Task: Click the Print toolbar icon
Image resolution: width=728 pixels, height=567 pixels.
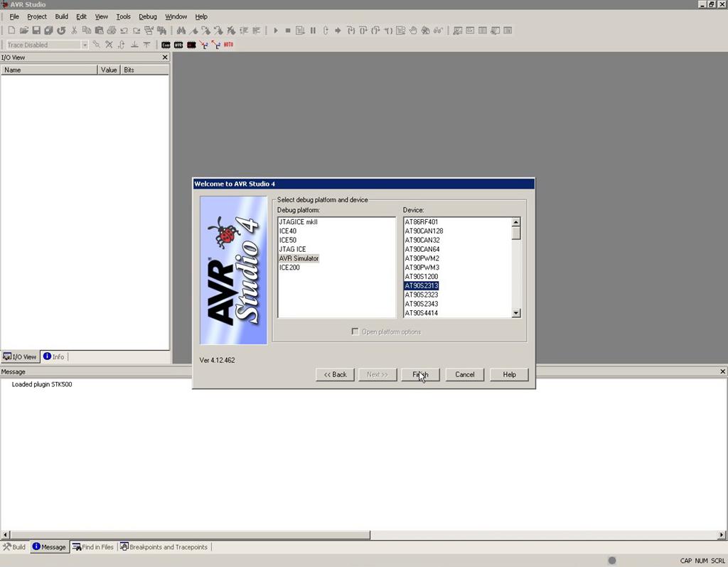Action: (112, 31)
